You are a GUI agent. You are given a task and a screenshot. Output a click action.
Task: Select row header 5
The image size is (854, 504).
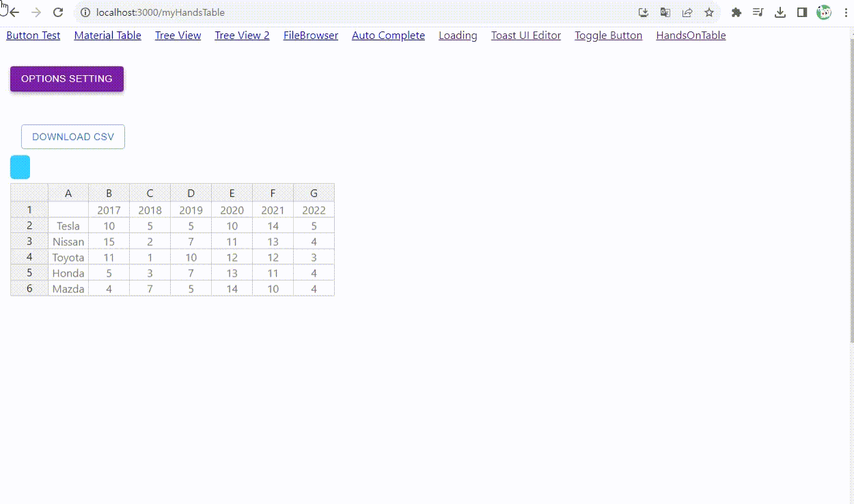(29, 272)
